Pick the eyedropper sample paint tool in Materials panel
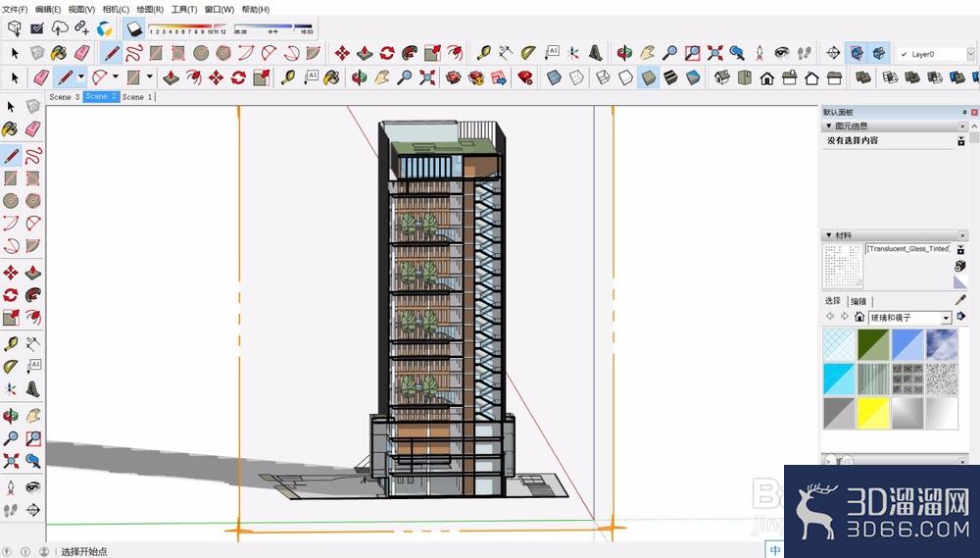 [x=960, y=300]
